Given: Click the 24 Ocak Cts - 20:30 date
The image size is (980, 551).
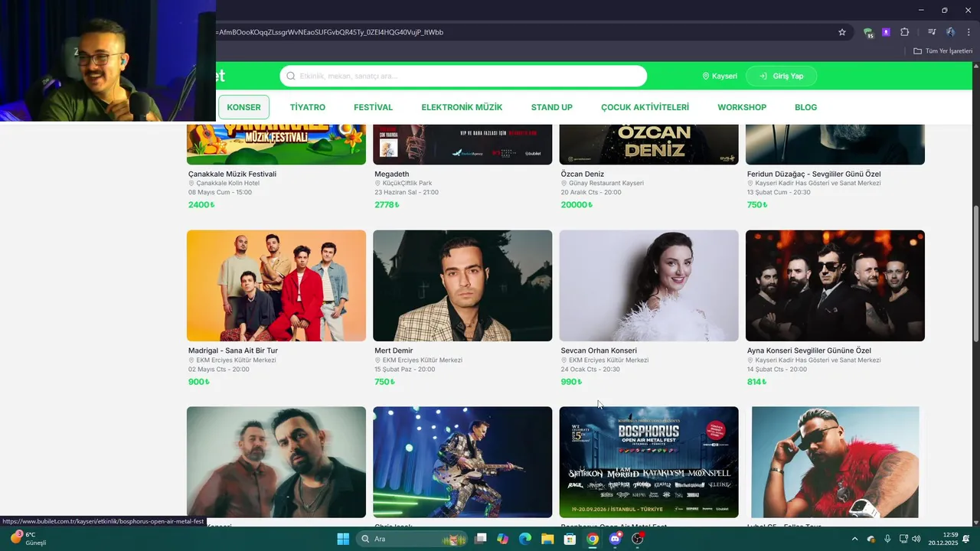Looking at the screenshot, I should pos(590,369).
